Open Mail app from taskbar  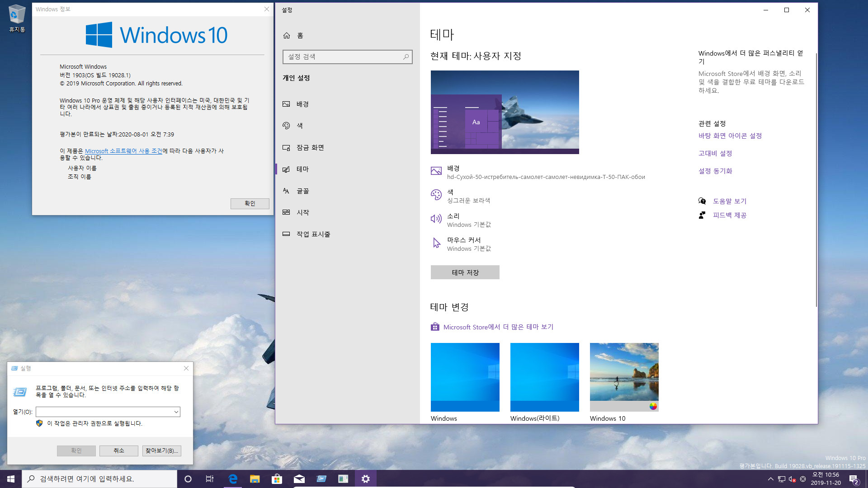tap(299, 479)
